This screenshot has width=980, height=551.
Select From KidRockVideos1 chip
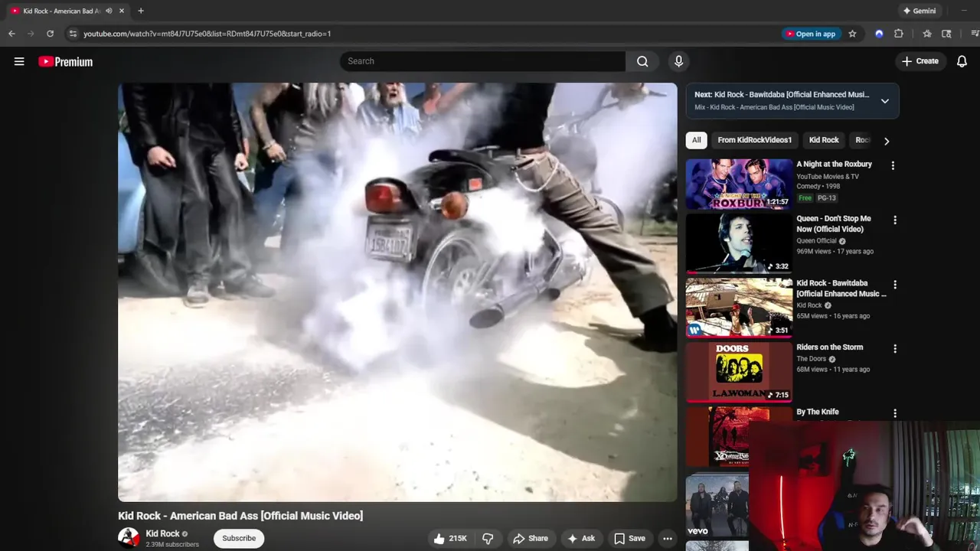(755, 140)
